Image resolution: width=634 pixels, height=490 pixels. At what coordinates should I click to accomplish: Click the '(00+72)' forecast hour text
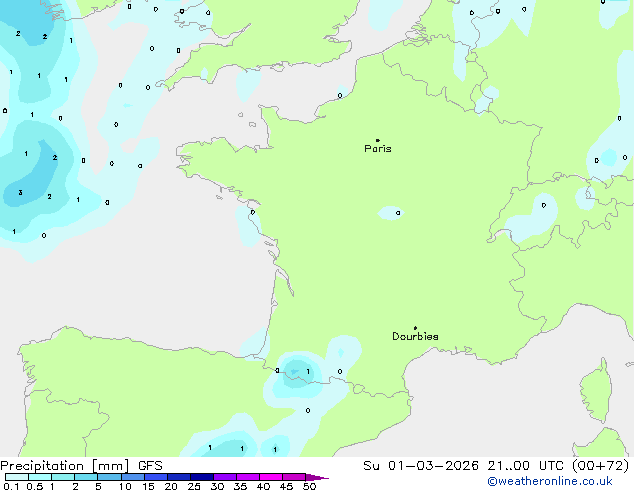(600, 466)
